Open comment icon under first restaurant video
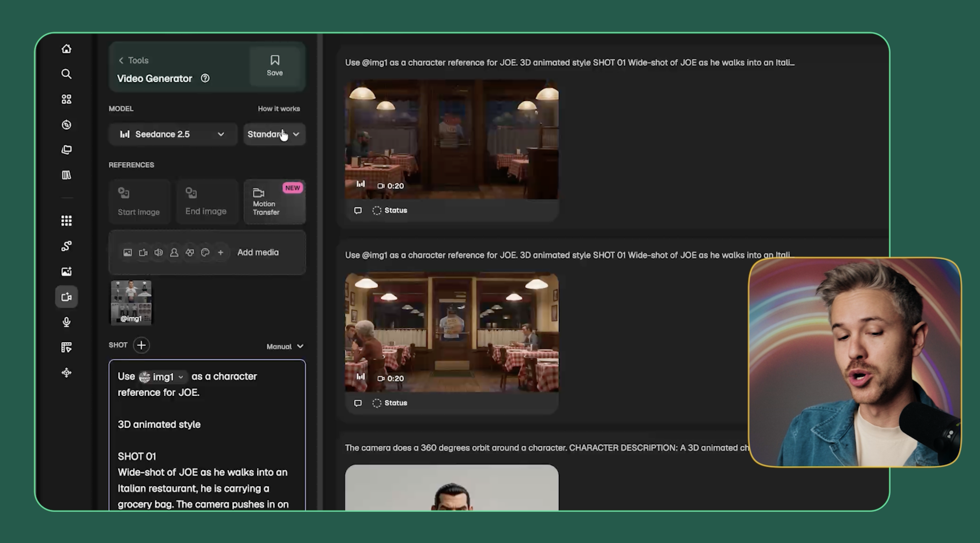This screenshot has width=980, height=543. (358, 210)
